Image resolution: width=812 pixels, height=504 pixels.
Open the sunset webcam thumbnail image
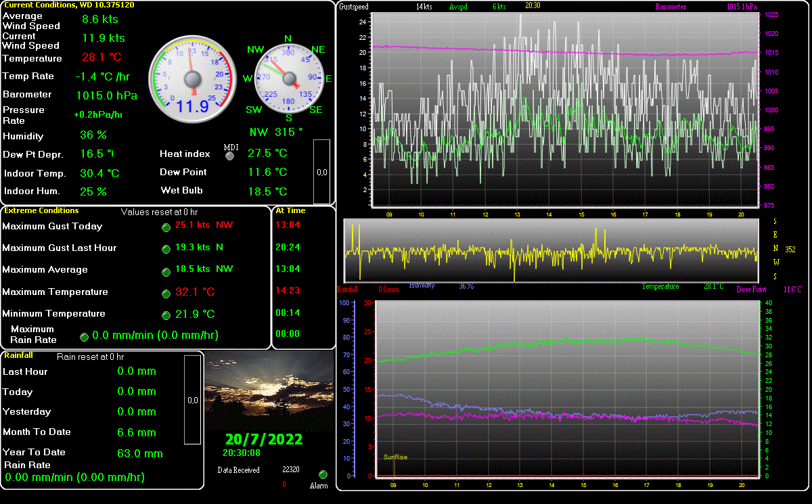[269, 392]
